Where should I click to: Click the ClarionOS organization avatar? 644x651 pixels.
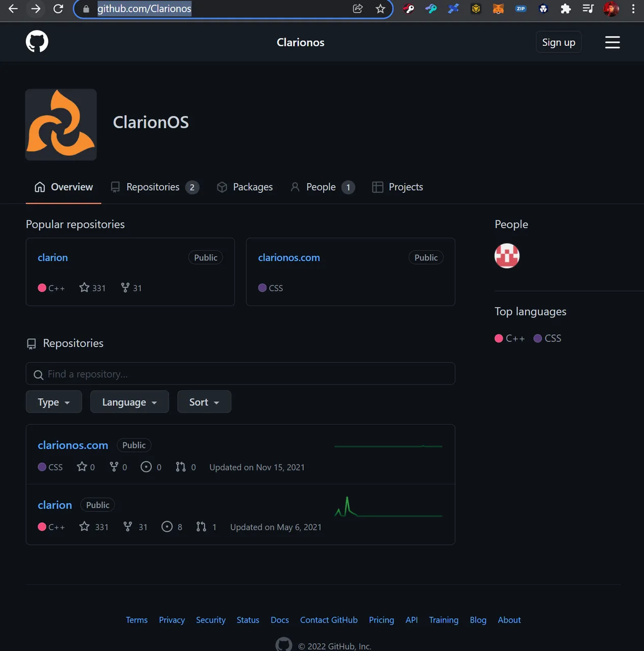[61, 125]
